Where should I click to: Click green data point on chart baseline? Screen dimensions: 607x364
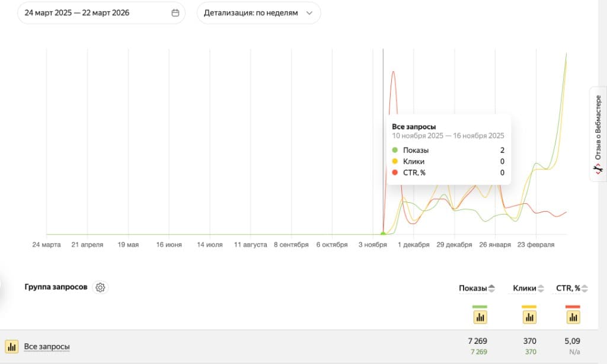point(383,234)
